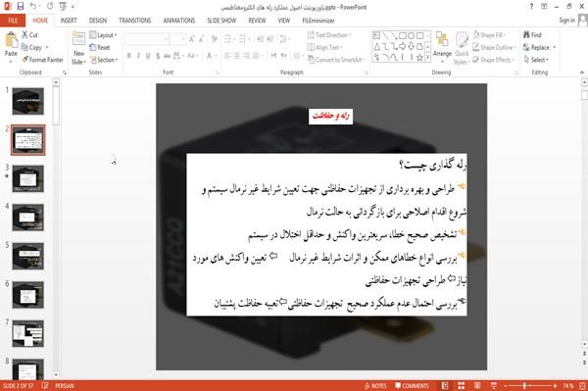Switch to INSERT tab
This screenshot has width=588, height=391.
pos(69,21)
